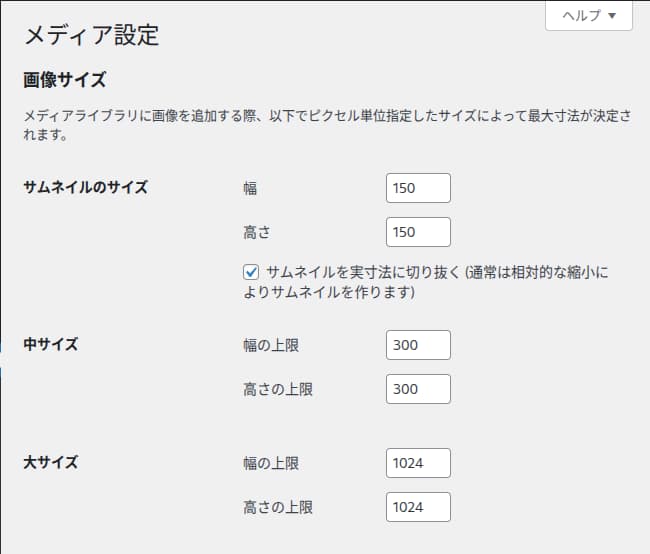Screen dimensions: 650x554
Task: Click the 中サイズ row heading
Action: (x=51, y=344)
